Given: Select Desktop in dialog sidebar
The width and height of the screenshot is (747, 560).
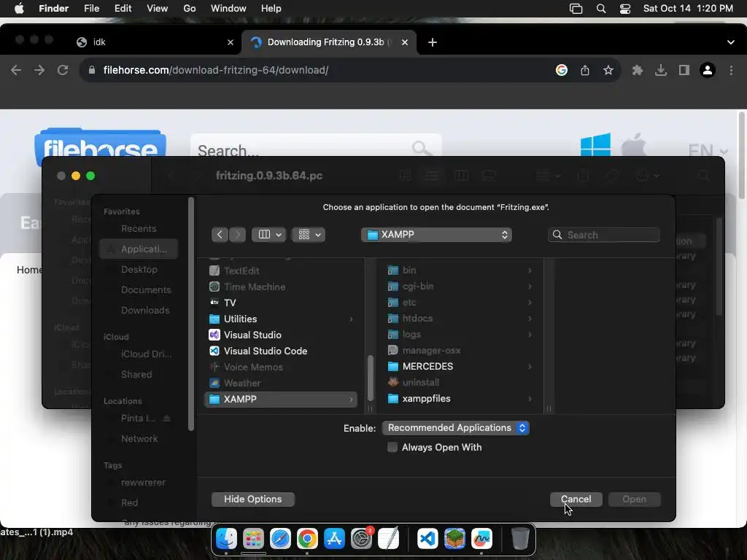Looking at the screenshot, I should pos(139,270).
